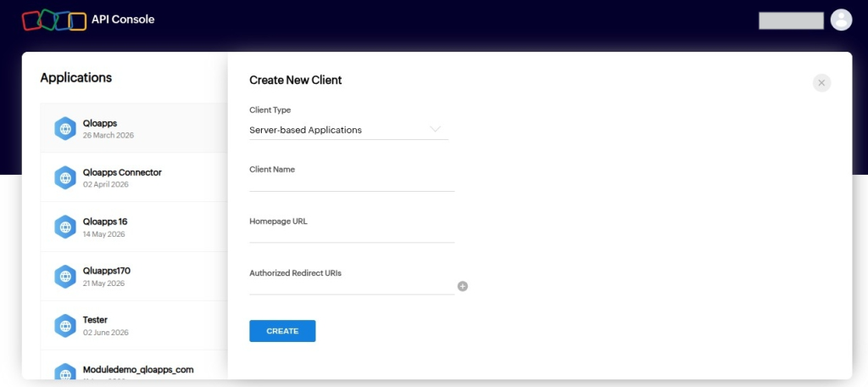868x387 pixels.
Task: Select the Qloapps Connector application name
Action: 122,172
